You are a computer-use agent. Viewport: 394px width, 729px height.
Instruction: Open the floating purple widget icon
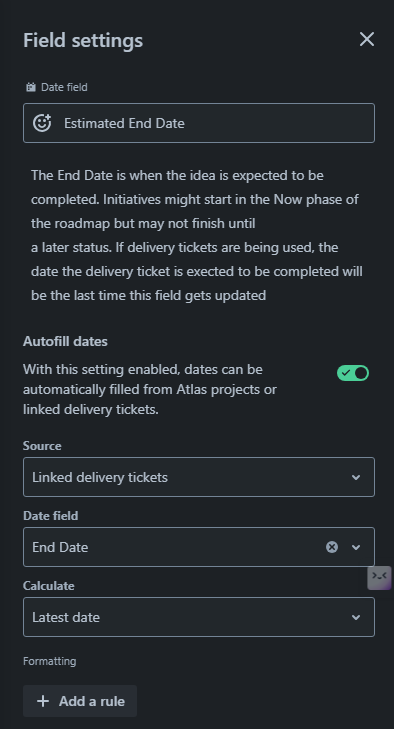(380, 578)
